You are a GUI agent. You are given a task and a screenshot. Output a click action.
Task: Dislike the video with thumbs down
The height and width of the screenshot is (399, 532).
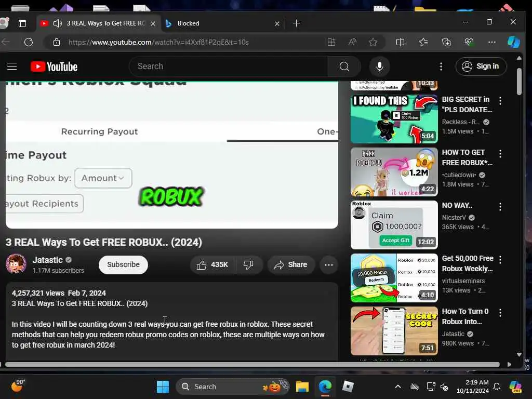[249, 264]
